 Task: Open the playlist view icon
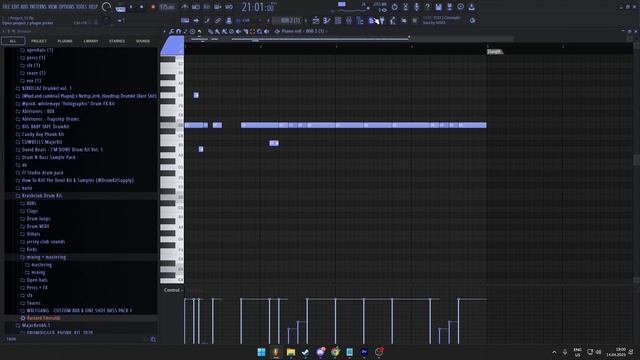tap(316, 20)
